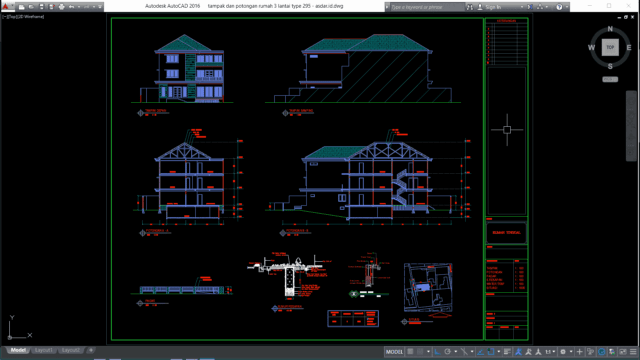Click the hardware acceleration blue circle icon
The height and width of the screenshot is (360, 640).
coord(601,352)
